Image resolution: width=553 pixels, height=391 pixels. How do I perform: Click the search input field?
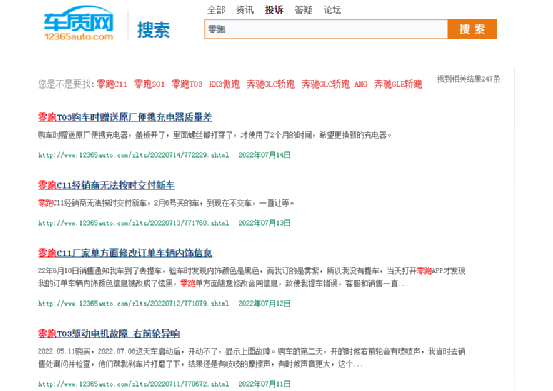point(326,29)
